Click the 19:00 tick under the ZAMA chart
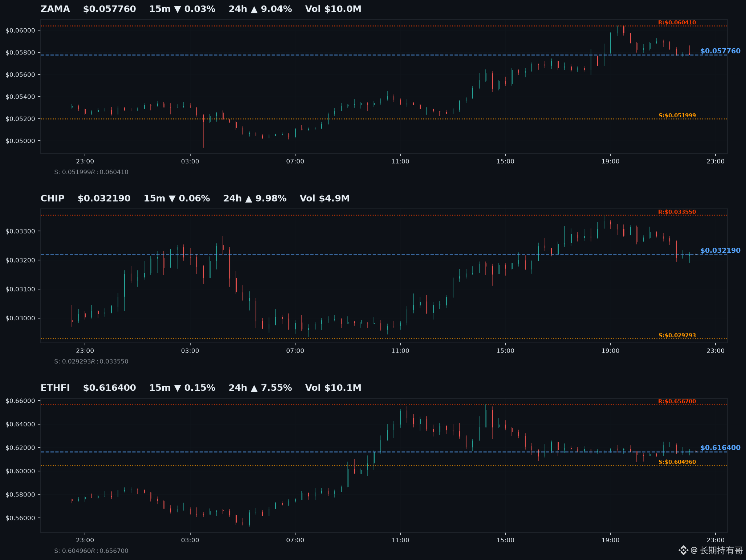This screenshot has height=560, width=746. pyautogui.click(x=611, y=161)
